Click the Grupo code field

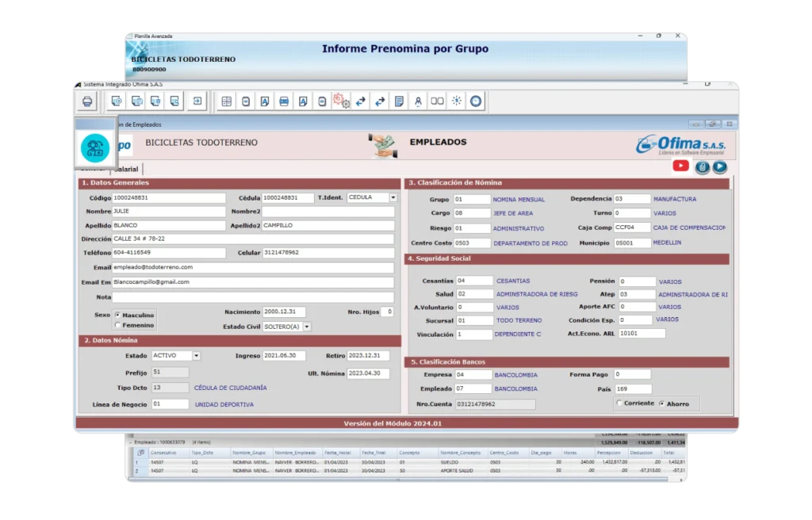(x=473, y=200)
